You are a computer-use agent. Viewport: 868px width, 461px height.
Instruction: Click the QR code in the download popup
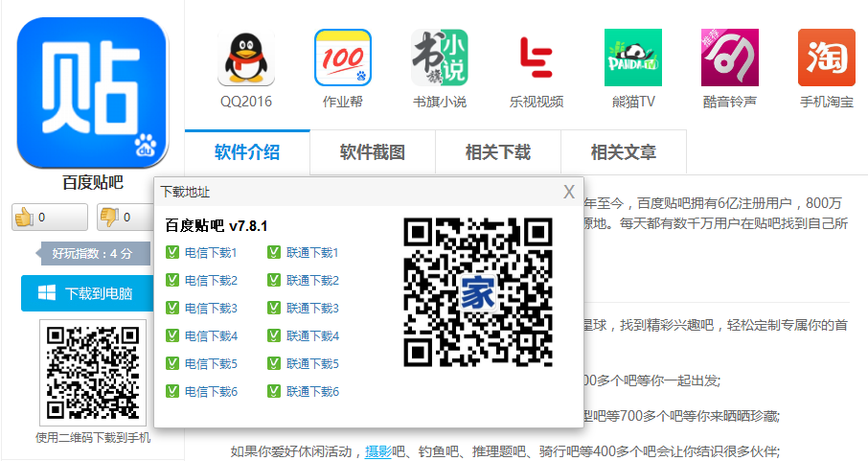(478, 292)
